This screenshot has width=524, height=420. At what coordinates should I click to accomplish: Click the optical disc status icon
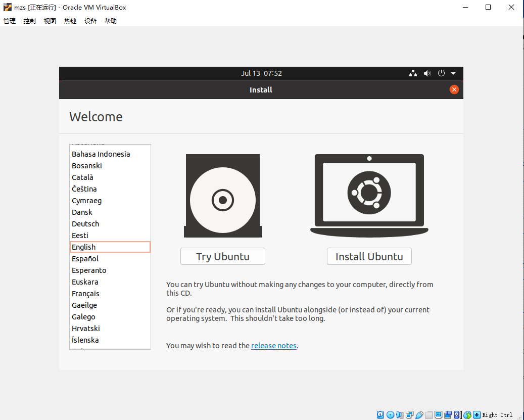390,414
